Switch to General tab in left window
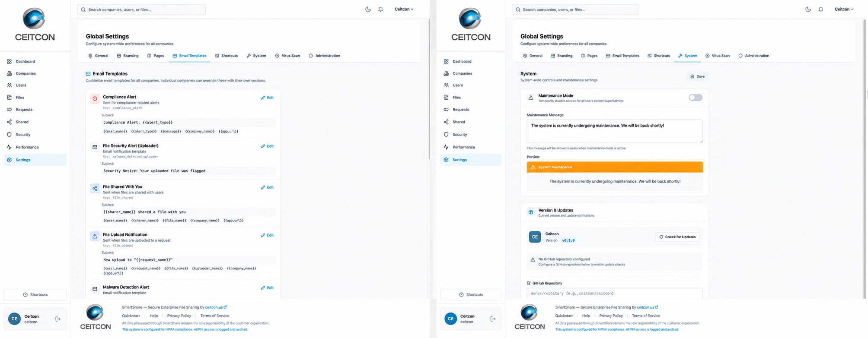The image size is (868, 338). [x=98, y=56]
